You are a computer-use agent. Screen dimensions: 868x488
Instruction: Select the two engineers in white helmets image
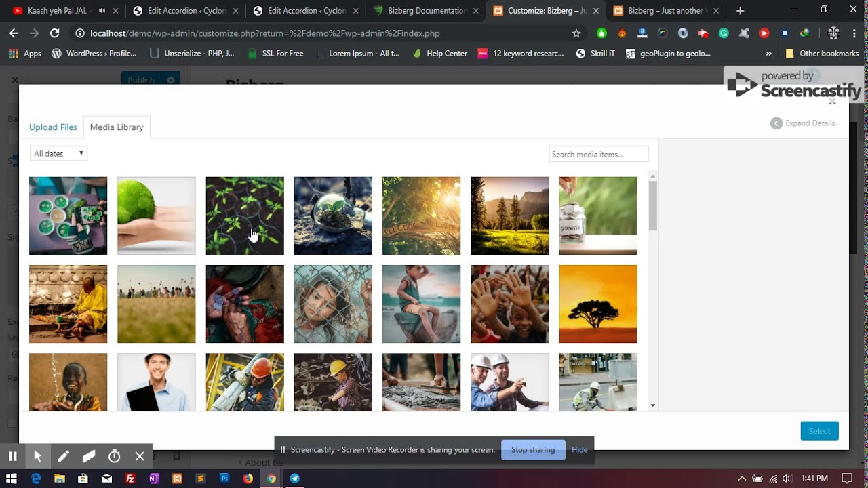click(510, 382)
